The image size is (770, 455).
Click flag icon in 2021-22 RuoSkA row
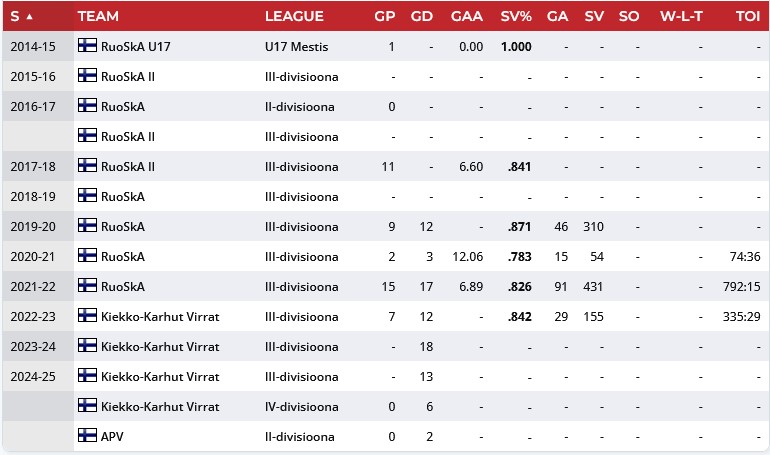pyautogui.click(x=87, y=286)
